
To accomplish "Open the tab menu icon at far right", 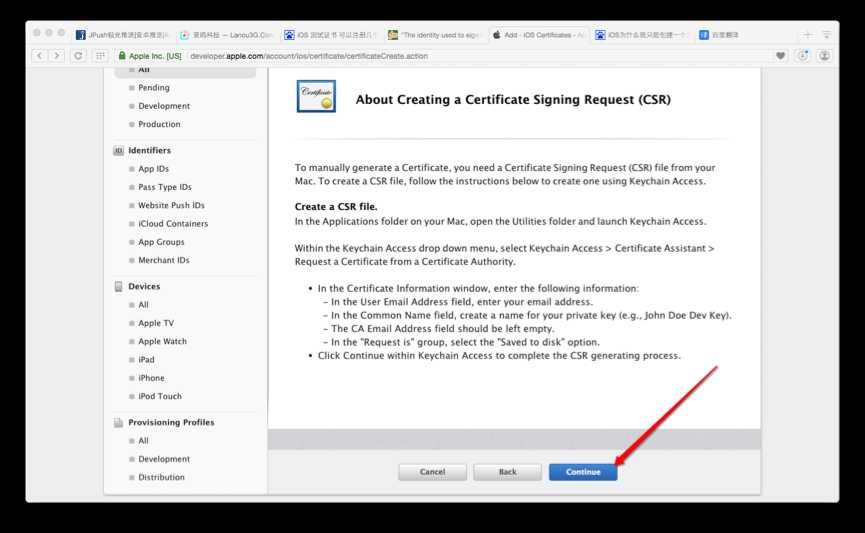I will pos(826,35).
